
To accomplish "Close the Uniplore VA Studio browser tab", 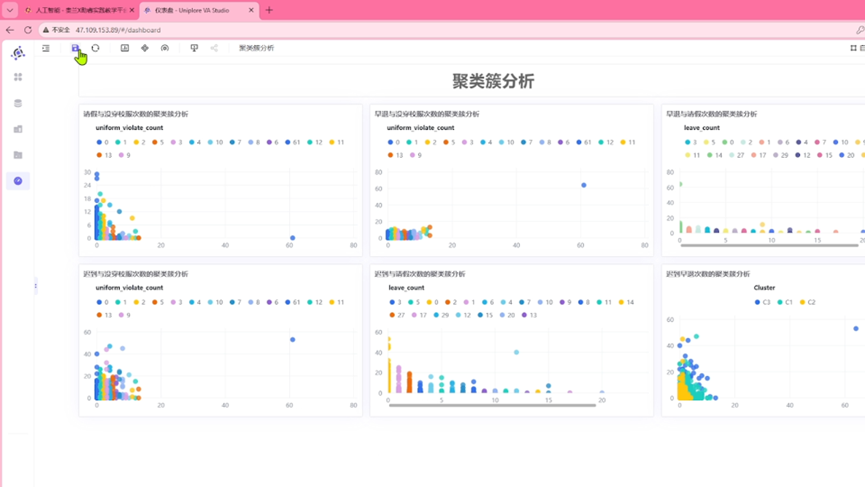I will (251, 10).
